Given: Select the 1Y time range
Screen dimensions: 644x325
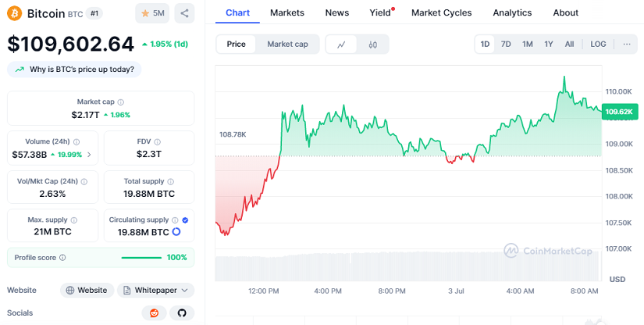Looking at the screenshot, I should (x=549, y=45).
